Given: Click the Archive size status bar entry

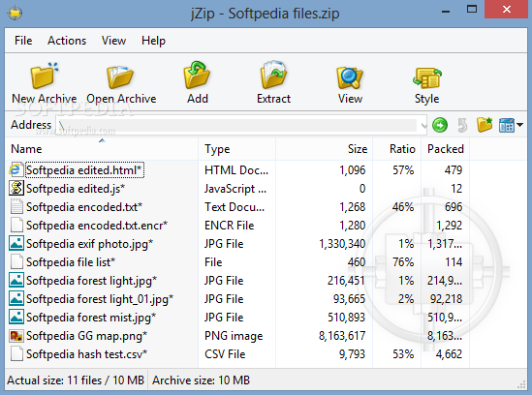Looking at the screenshot, I should point(201,380).
